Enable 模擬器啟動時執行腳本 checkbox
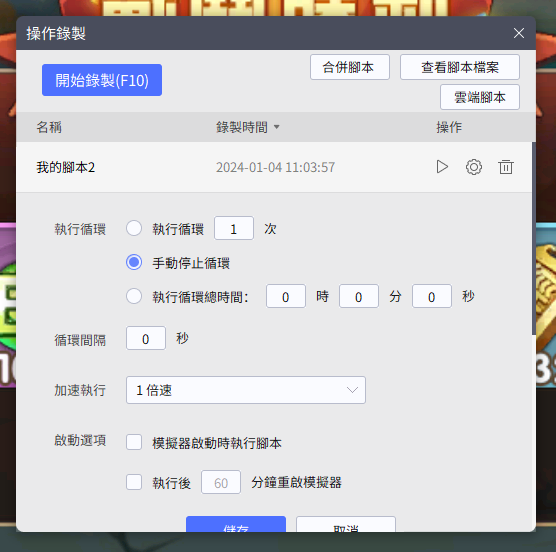Screen dimensions: 556x552 click(x=134, y=442)
